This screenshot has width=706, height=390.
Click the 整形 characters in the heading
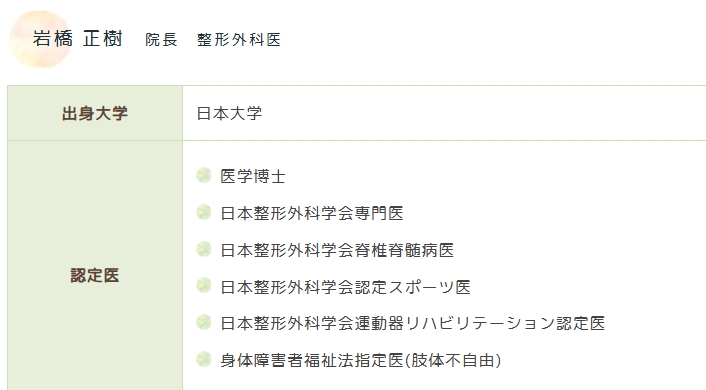click(214, 40)
